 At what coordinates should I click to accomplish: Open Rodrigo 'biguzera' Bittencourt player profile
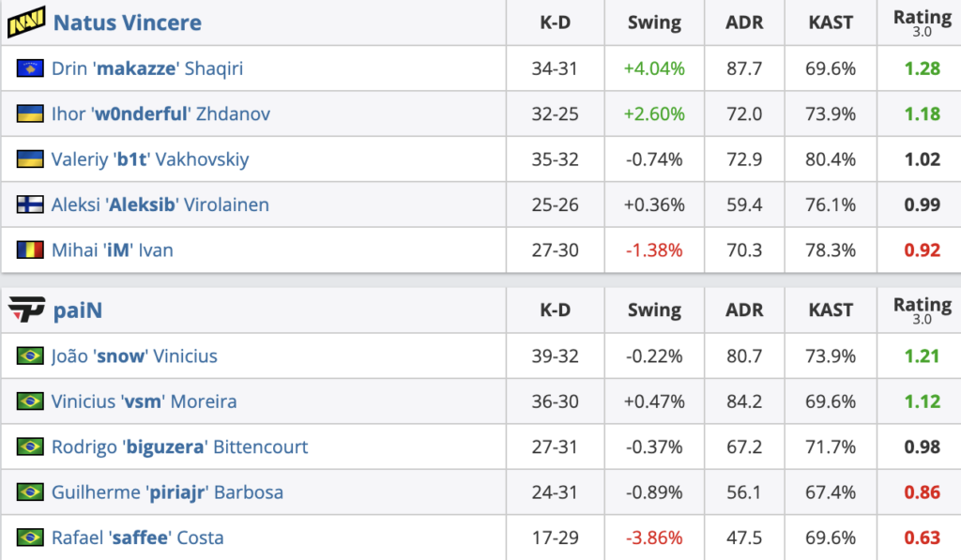click(179, 446)
